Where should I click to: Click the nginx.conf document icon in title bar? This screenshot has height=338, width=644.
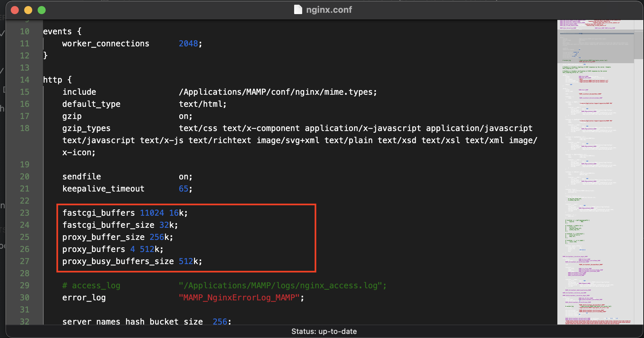pyautogui.click(x=298, y=10)
